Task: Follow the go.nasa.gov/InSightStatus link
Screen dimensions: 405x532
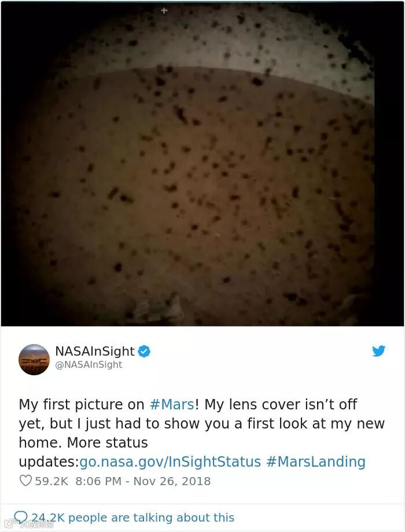Action: coord(170,462)
